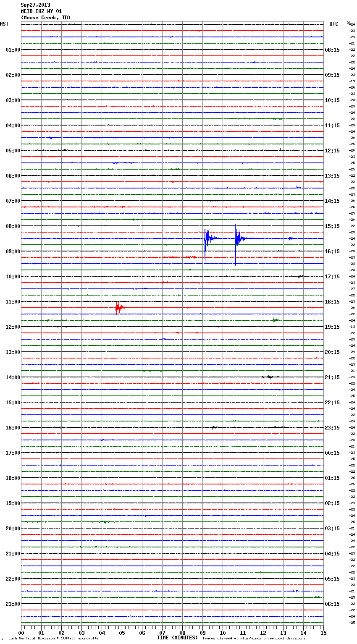Viewport: 357px width, 644px height.
Task: Click the UTC column header
Action: (x=334, y=24)
